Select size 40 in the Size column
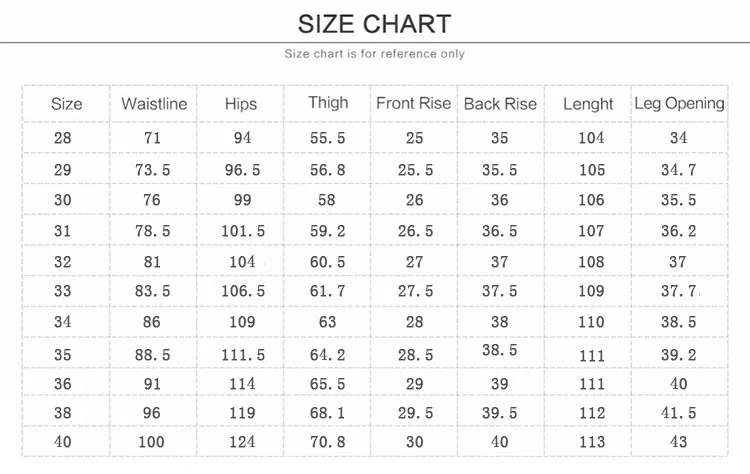Image resolution: width=750 pixels, height=474 pixels. (63, 441)
